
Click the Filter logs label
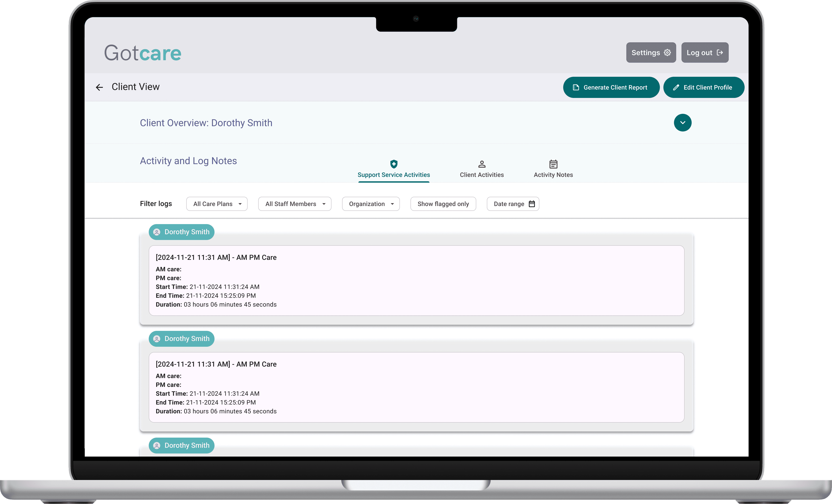pos(156,204)
